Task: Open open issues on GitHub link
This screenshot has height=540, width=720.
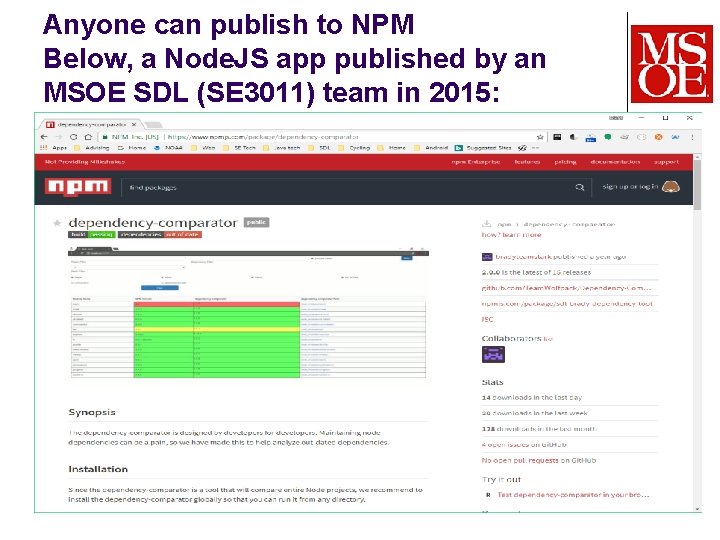Action: [x=523, y=444]
